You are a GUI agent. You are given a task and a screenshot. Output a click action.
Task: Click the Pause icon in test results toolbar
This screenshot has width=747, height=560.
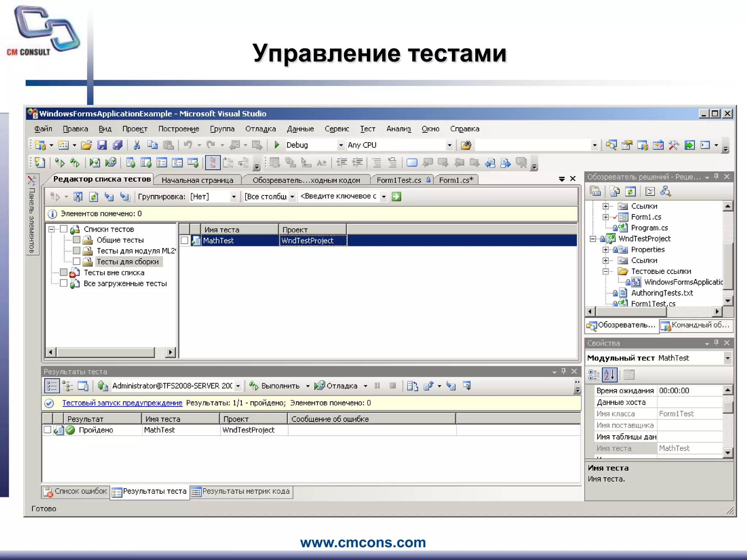pyautogui.click(x=377, y=386)
